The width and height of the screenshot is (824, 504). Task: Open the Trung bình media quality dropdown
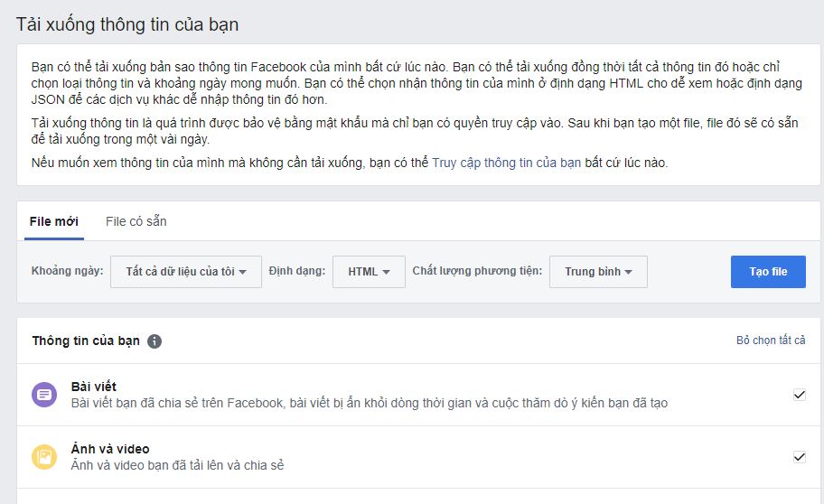pyautogui.click(x=598, y=272)
